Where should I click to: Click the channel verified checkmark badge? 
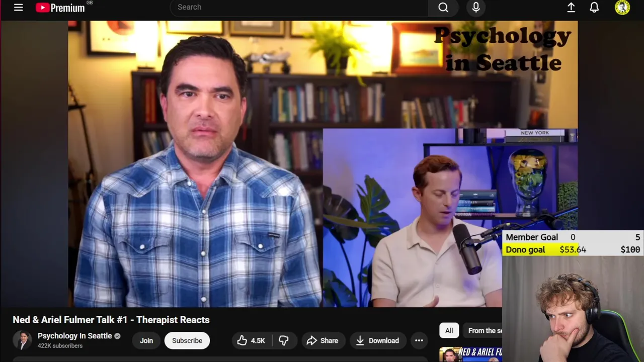point(117,336)
